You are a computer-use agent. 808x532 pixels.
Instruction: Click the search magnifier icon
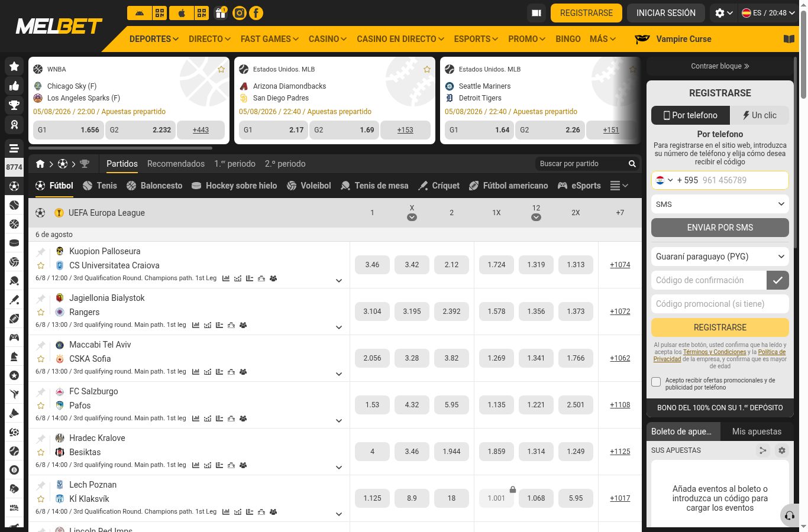tap(632, 164)
